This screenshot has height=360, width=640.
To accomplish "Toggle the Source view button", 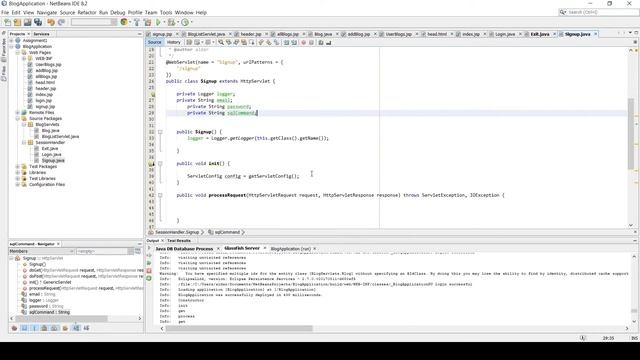I will pyautogui.click(x=154, y=42).
